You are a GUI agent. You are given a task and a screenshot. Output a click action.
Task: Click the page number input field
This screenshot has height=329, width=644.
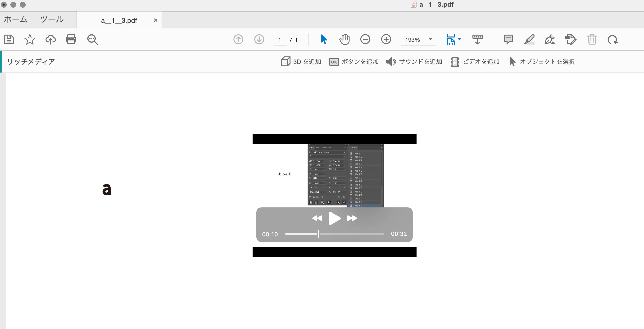click(280, 40)
